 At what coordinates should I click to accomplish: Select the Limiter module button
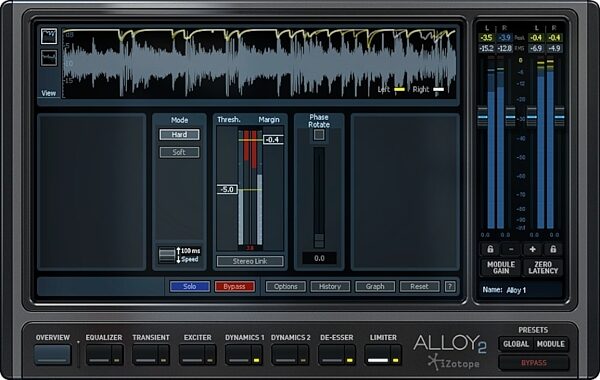[378, 355]
